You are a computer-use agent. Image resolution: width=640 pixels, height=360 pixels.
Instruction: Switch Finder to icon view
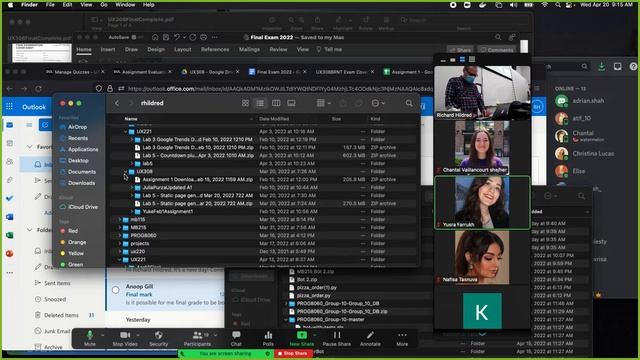coord(245,103)
